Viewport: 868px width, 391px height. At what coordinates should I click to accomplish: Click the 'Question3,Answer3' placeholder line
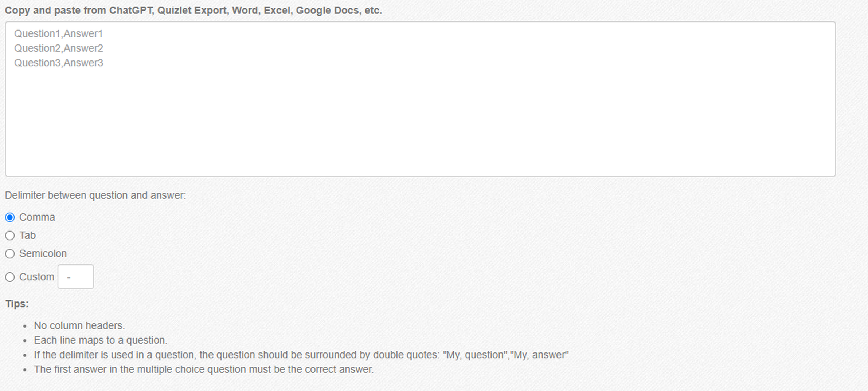point(59,63)
